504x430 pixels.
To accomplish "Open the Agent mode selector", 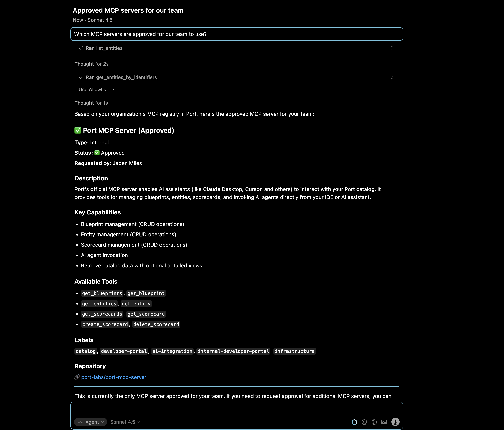I will click(x=90, y=422).
